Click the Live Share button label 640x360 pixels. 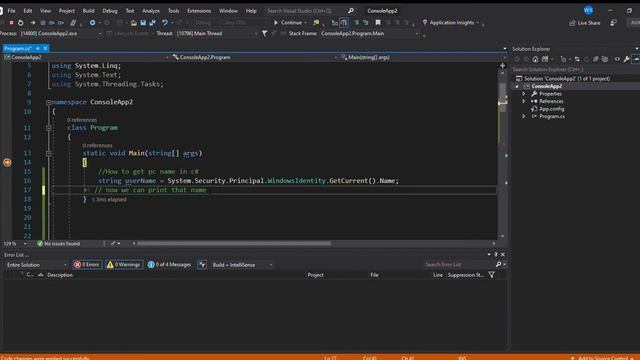point(589,23)
